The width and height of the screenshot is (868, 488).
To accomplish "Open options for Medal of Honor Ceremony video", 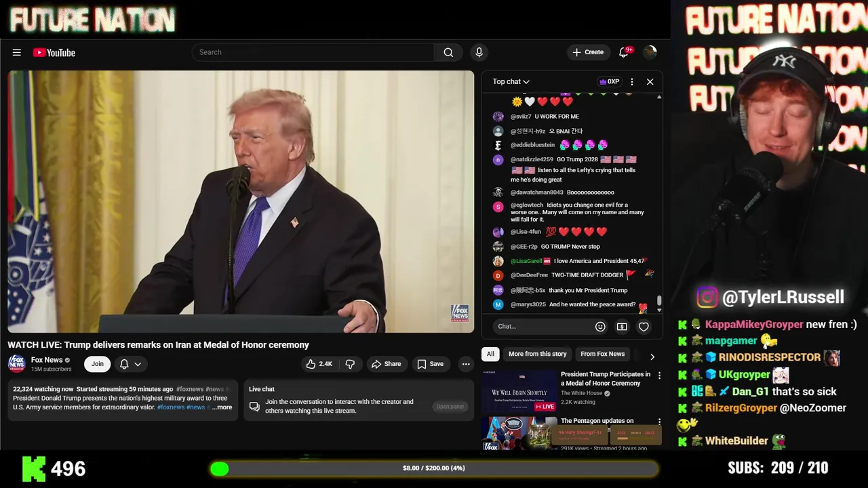I will click(x=659, y=375).
